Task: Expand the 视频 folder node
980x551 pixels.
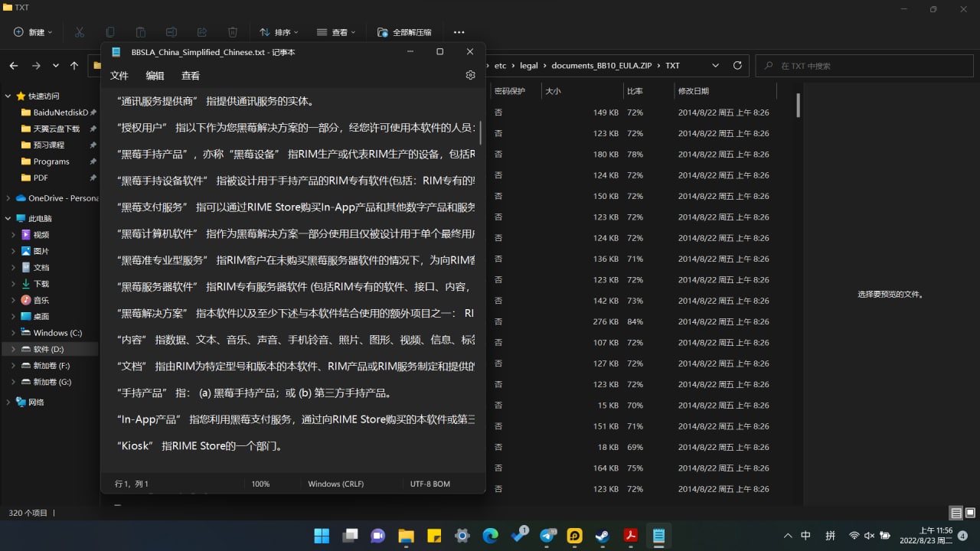Action: pyautogui.click(x=14, y=235)
